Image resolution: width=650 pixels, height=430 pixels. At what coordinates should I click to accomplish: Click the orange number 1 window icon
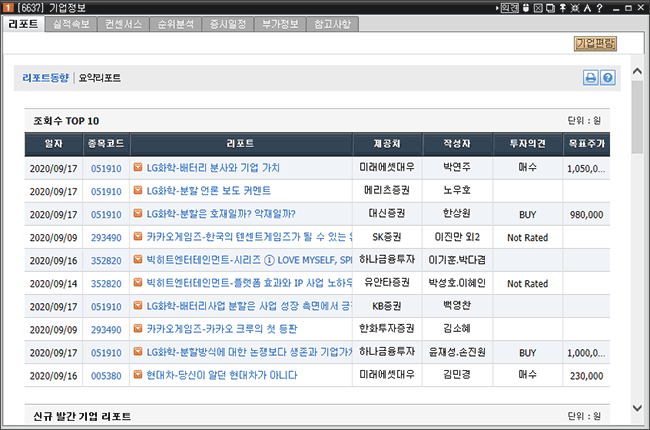[x=8, y=8]
